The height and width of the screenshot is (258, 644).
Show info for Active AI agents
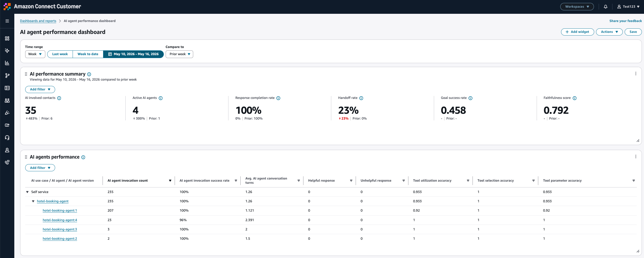pos(161,98)
